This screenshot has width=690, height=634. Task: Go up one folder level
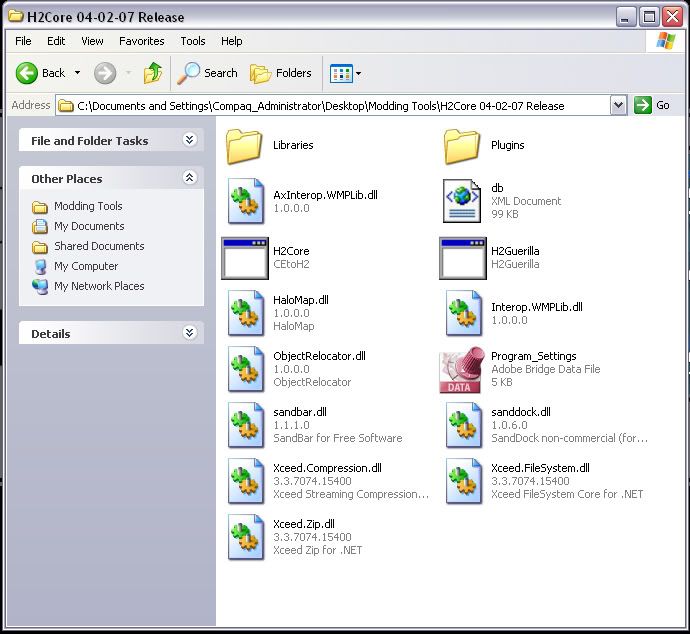153,73
